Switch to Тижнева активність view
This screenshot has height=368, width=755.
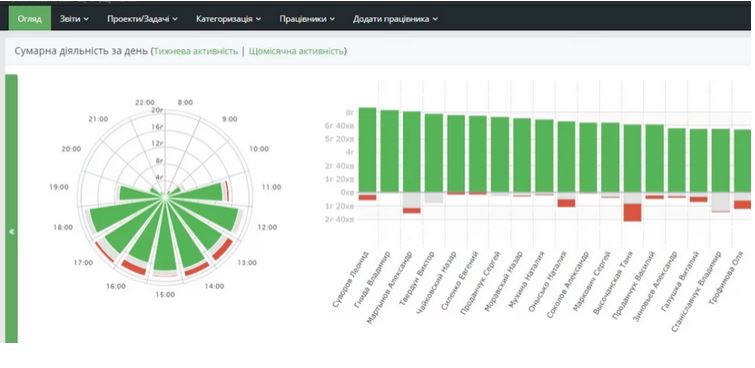pyautogui.click(x=196, y=51)
